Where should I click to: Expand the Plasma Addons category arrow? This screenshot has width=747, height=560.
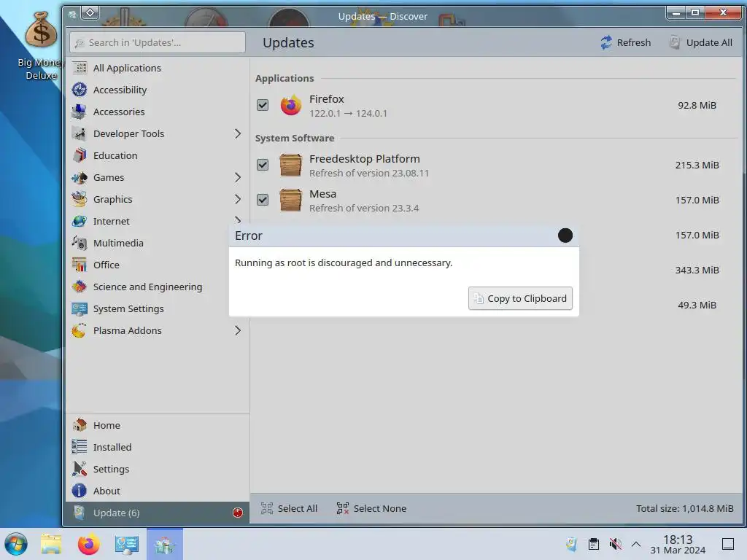coord(238,330)
